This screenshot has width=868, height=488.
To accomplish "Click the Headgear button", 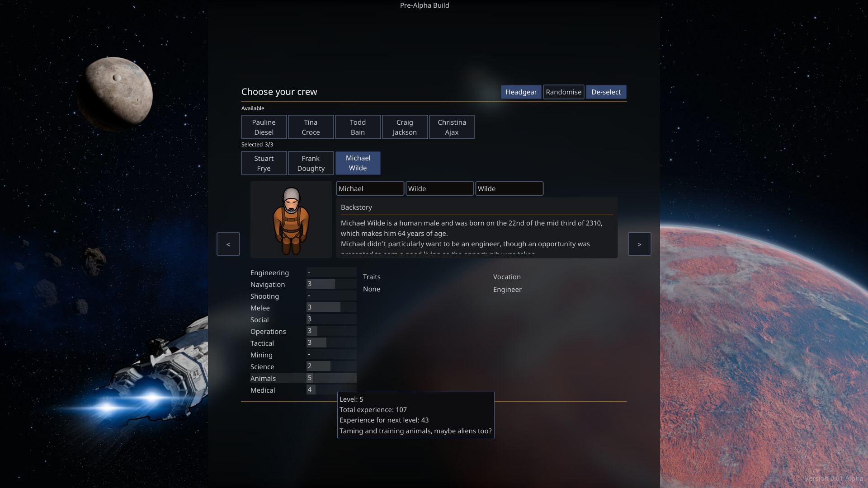I will click(x=521, y=92).
